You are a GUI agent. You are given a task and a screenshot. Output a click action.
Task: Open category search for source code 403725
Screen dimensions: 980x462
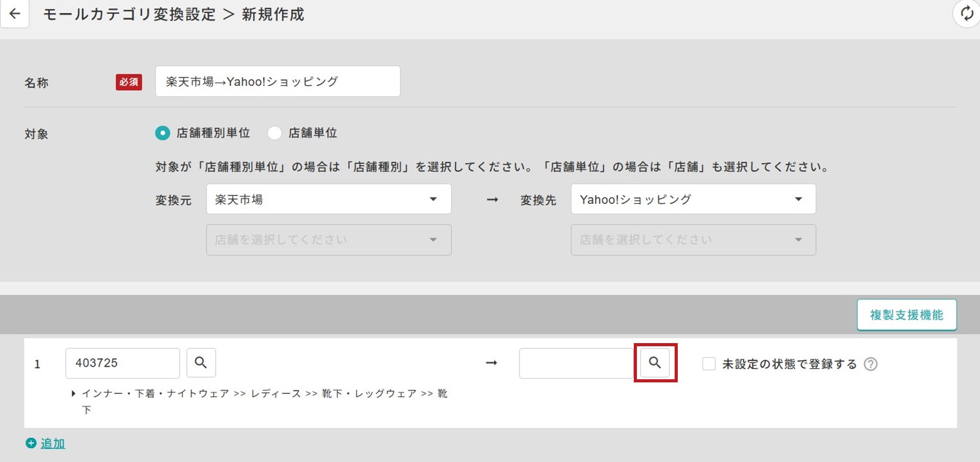[201, 362]
